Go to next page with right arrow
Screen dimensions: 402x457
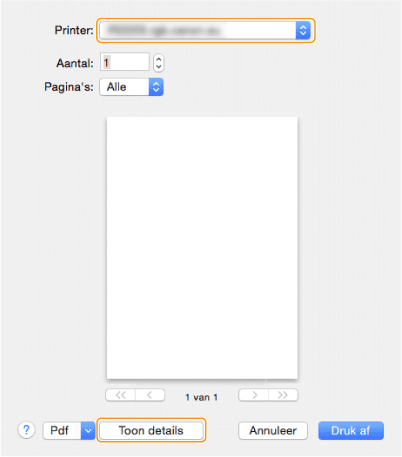tap(254, 395)
